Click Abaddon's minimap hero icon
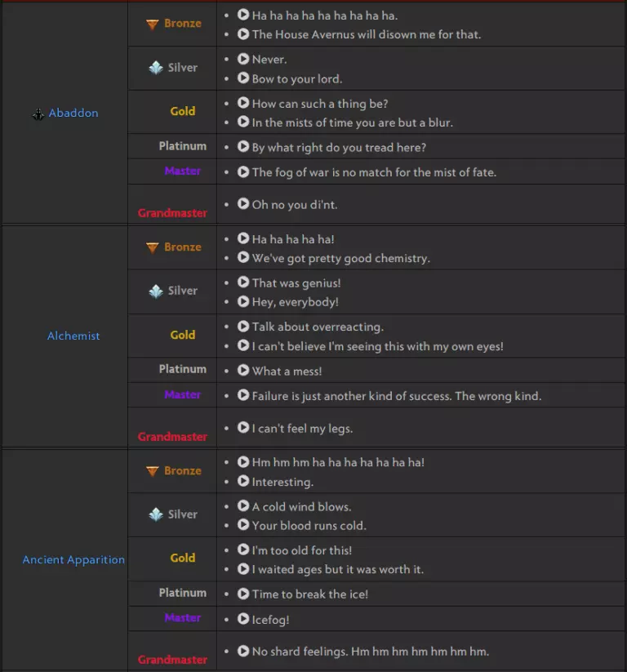 tap(38, 113)
